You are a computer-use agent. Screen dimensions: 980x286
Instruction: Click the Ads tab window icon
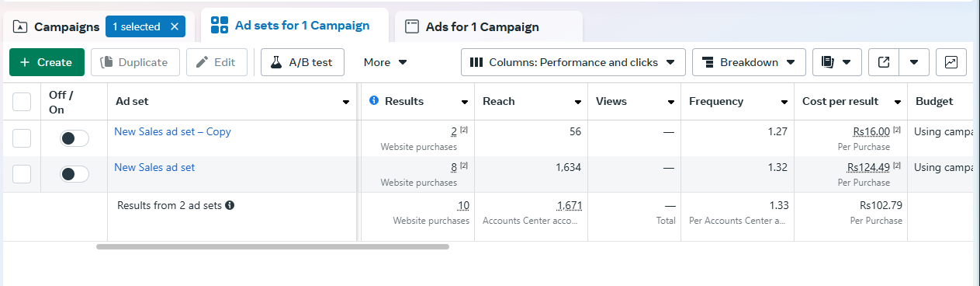(412, 26)
